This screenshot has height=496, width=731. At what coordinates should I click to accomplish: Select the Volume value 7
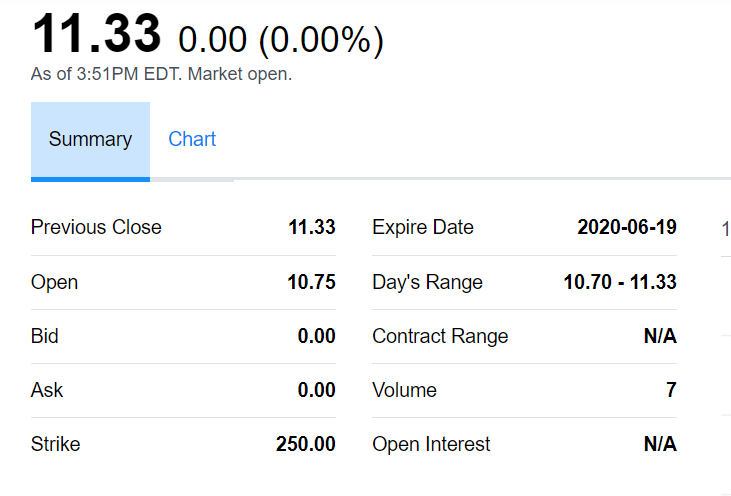(x=671, y=390)
